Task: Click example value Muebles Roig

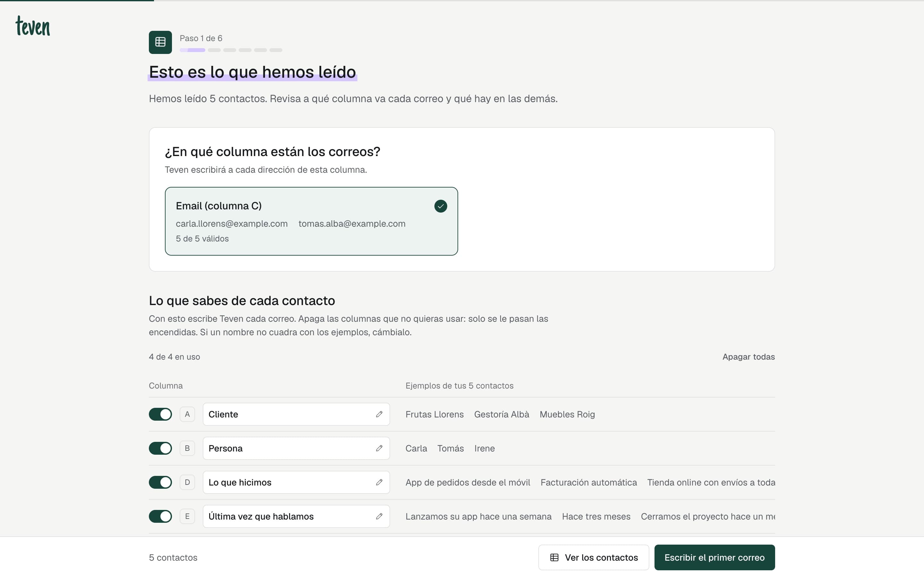Action: click(567, 414)
